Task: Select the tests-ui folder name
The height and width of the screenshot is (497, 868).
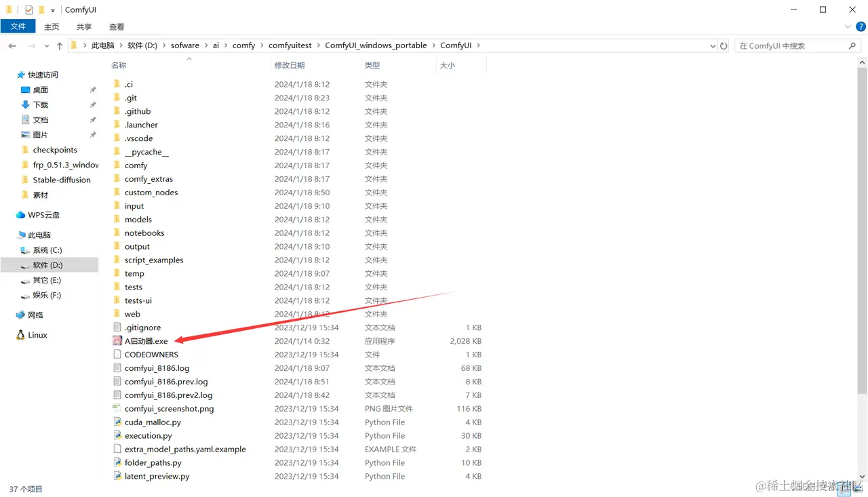Action: [x=138, y=300]
